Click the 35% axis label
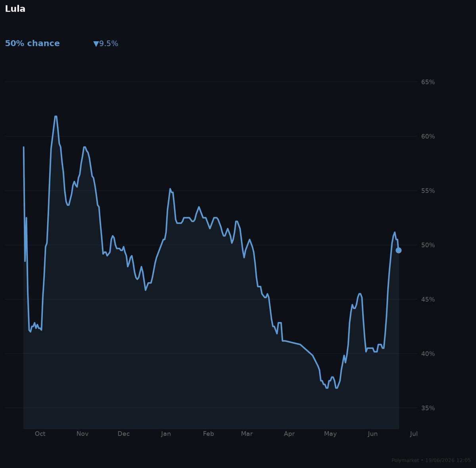The height and width of the screenshot is (468, 476). [428, 408]
